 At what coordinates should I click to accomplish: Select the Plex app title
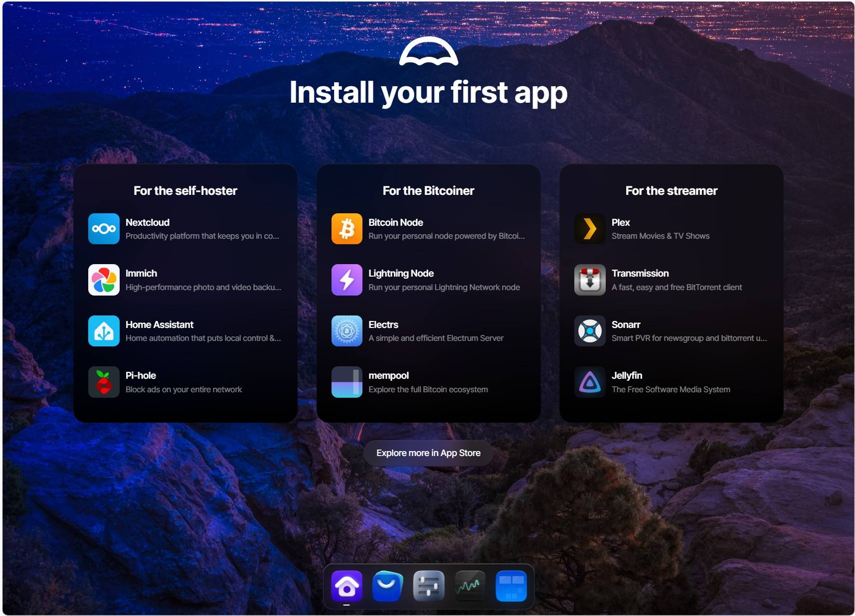pyautogui.click(x=621, y=222)
